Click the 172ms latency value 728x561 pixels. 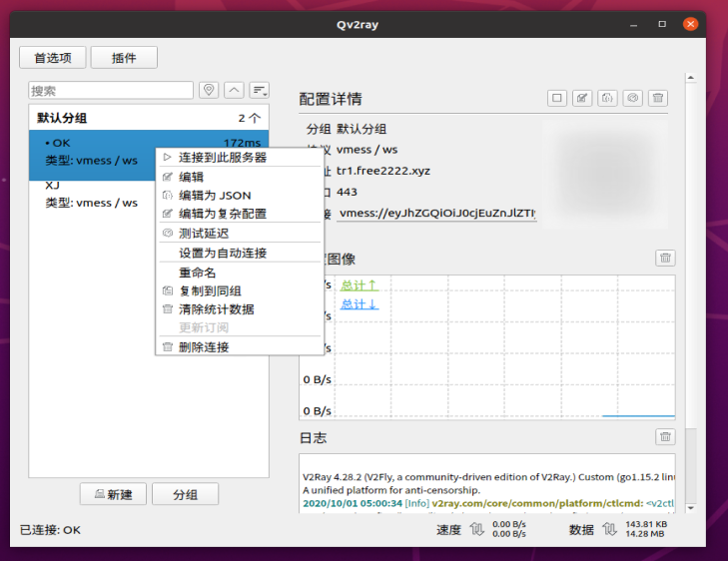pyautogui.click(x=242, y=143)
